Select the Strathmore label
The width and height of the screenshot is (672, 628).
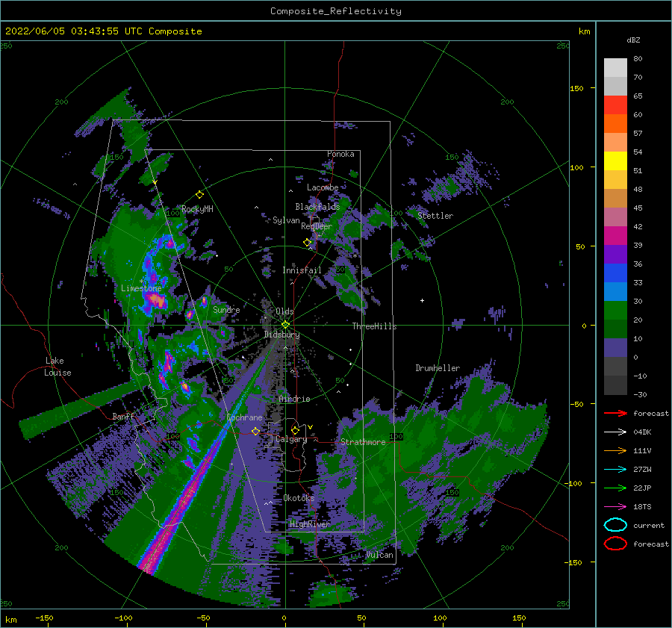click(363, 441)
